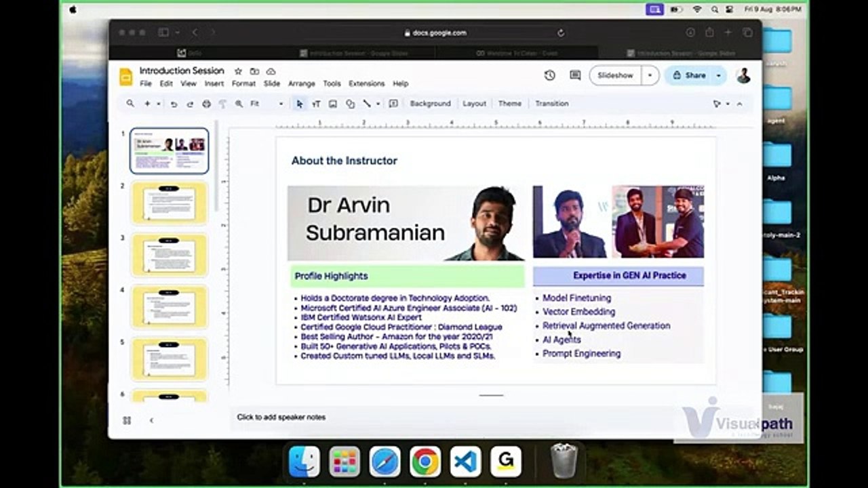
Task: Open the File menu
Action: (x=146, y=83)
